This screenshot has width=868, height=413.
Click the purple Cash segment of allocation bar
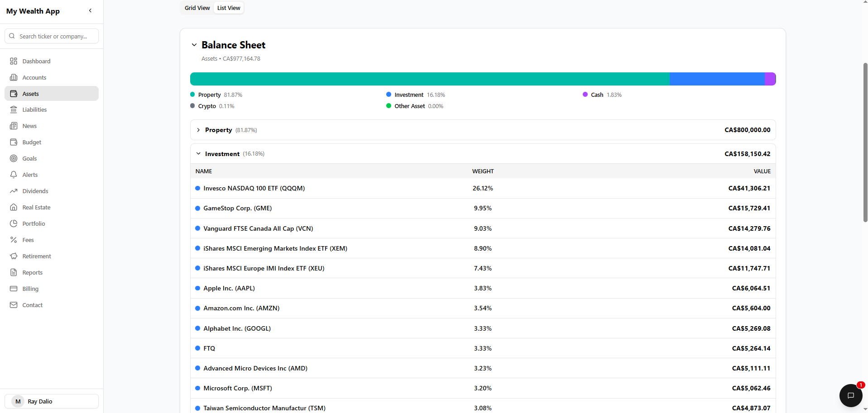770,79
